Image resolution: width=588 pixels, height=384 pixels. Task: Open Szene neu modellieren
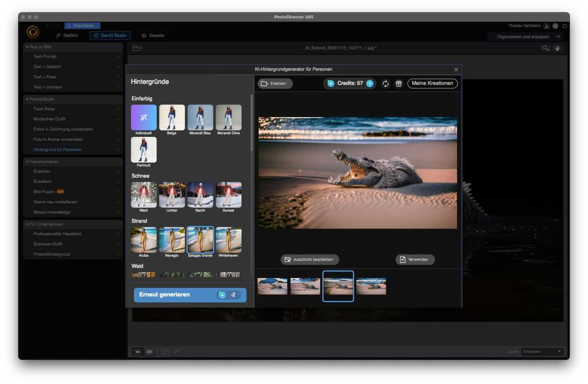(73, 202)
